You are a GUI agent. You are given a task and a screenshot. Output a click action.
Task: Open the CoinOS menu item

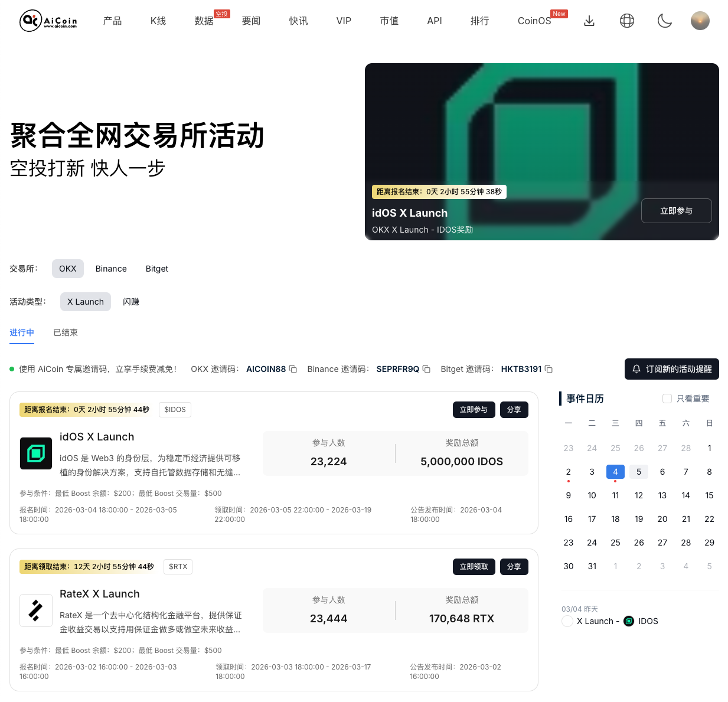pos(534,21)
